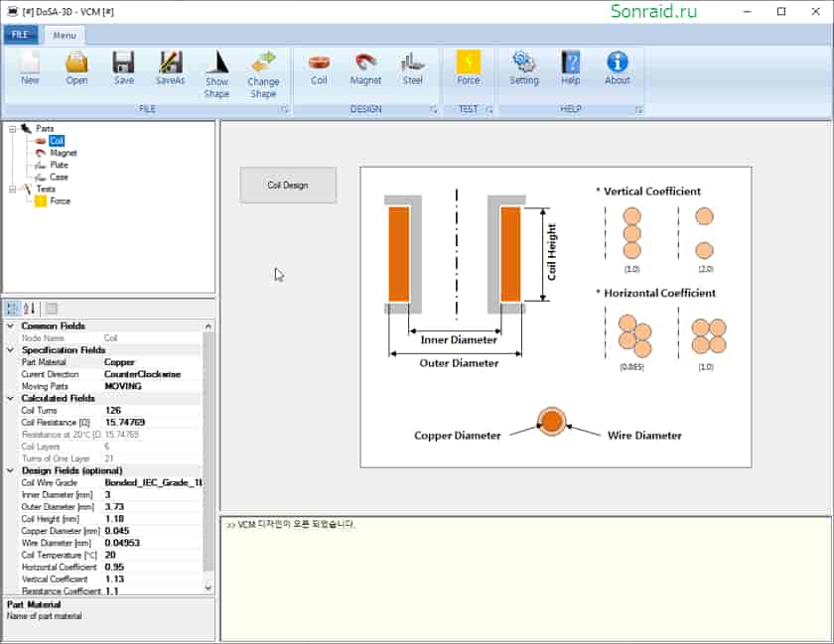Collapse the Calculated Fields section
The width and height of the screenshot is (834, 644).
click(10, 398)
